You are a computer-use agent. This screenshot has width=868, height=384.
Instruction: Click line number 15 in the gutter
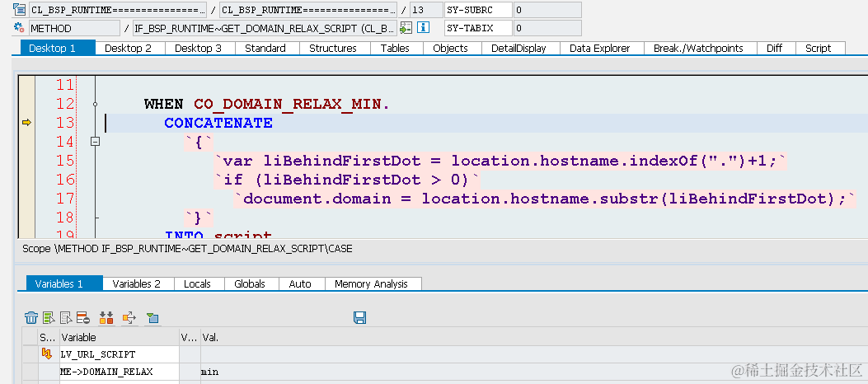(x=65, y=161)
